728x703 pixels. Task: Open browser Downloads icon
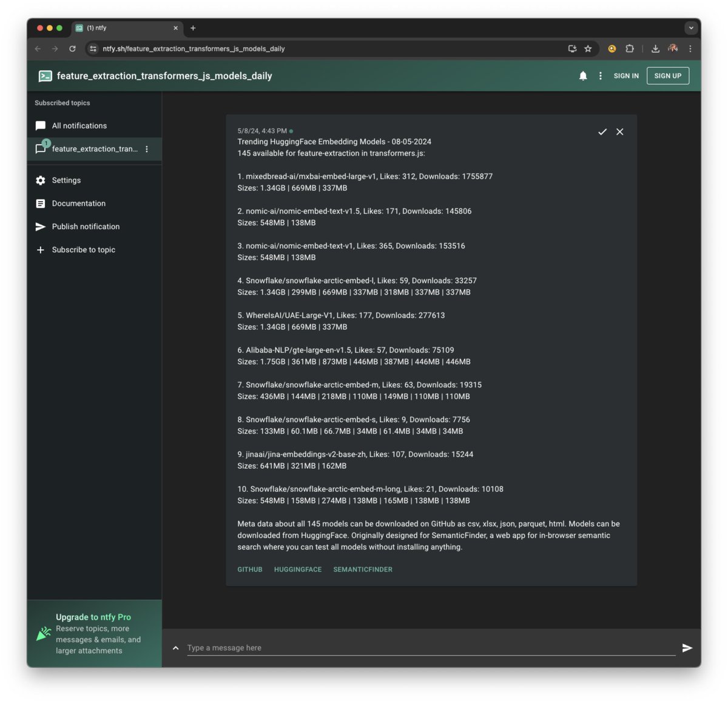[x=655, y=49]
